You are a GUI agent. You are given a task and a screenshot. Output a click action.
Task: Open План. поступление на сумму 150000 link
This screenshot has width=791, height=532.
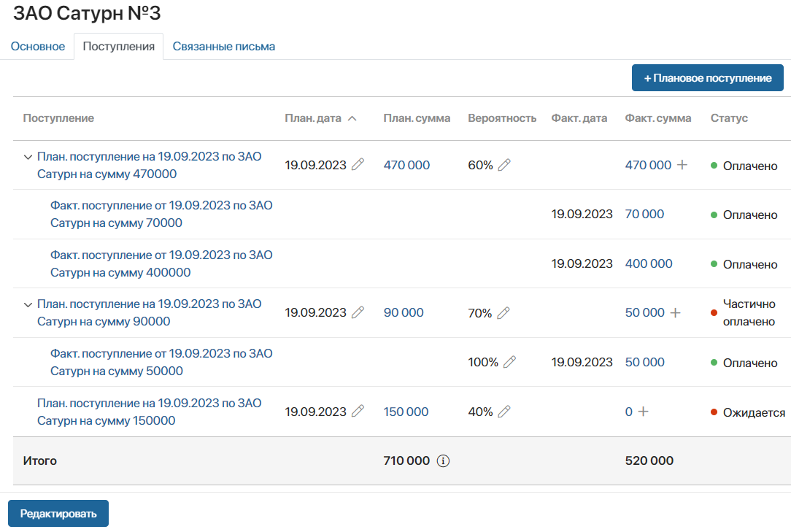[150, 412]
